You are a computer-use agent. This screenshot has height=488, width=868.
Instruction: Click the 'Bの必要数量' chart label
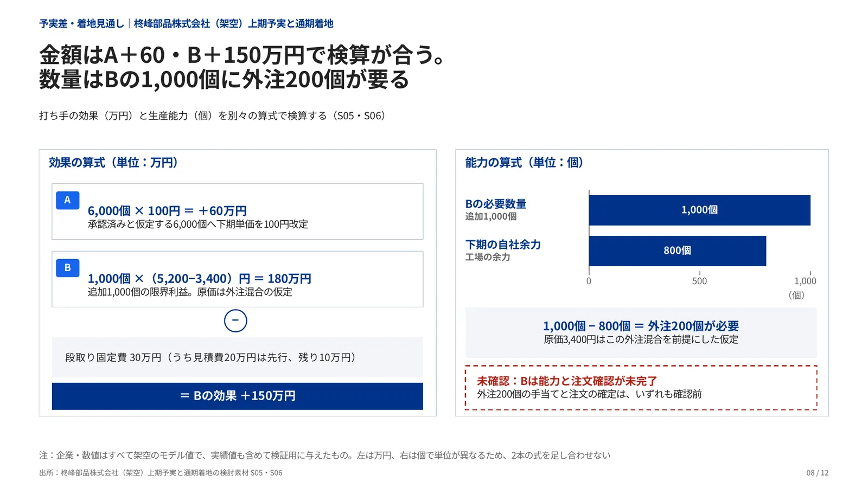pyautogui.click(x=496, y=204)
